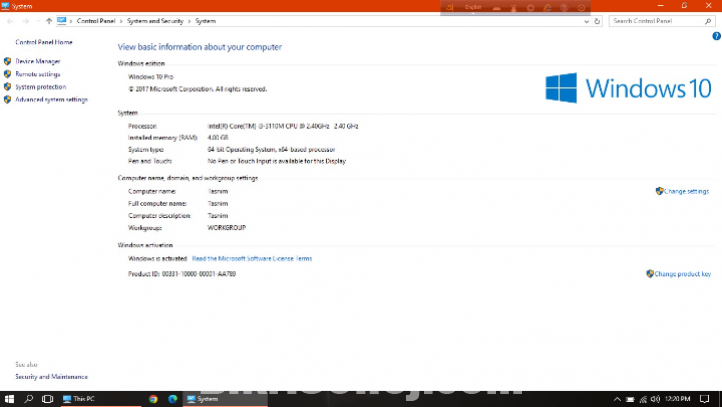The height and width of the screenshot is (407, 722).
Task: Open Advanced system settings link
Action: [x=52, y=99]
